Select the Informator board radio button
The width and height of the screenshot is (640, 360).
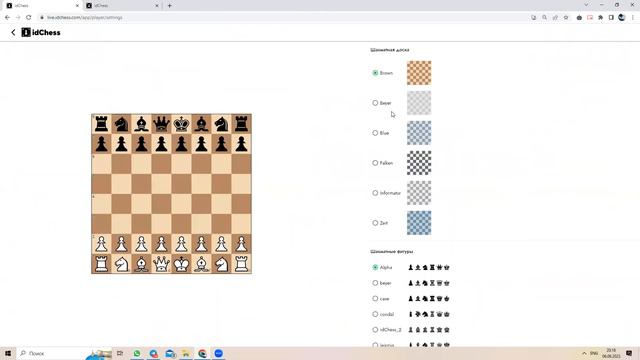tap(375, 193)
